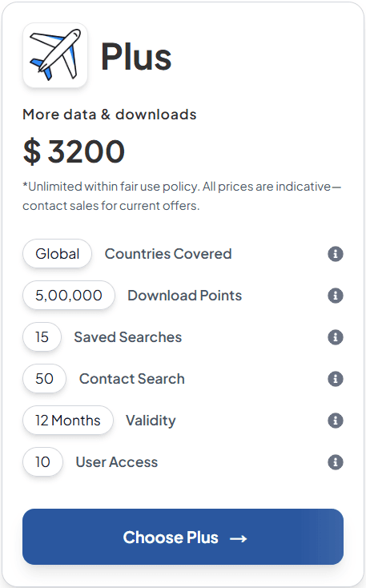Select the Global badge

(x=58, y=253)
